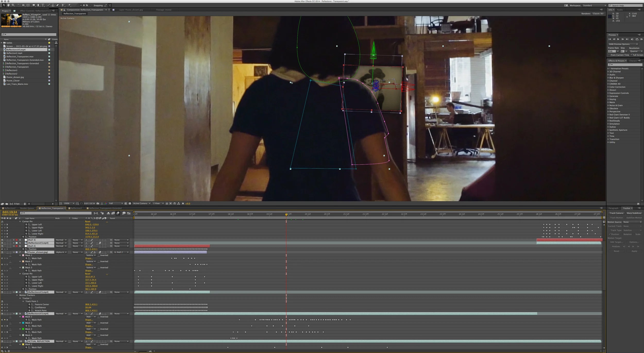This screenshot has height=353, width=644.
Task: Enable Motion Blur switch in timeline
Action: click(x=118, y=213)
